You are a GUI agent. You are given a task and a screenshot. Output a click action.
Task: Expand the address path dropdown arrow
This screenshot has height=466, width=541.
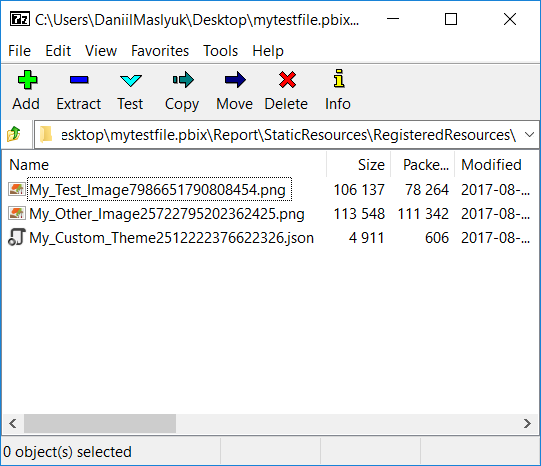530,135
